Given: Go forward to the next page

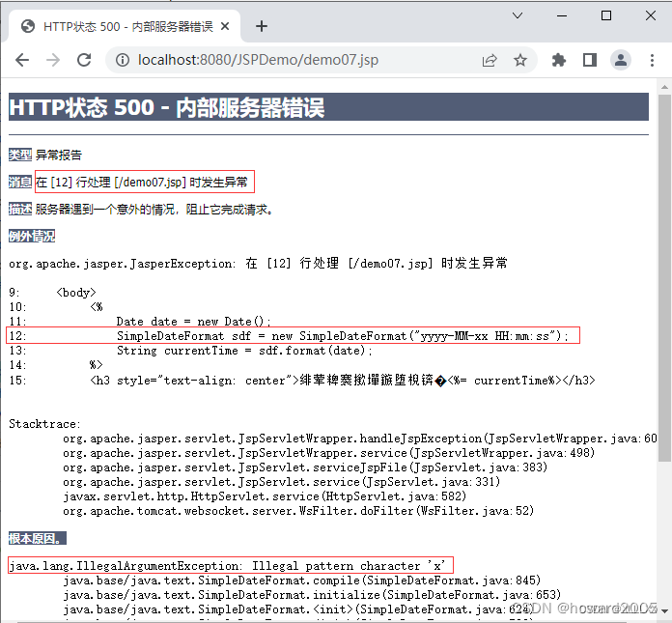Looking at the screenshot, I should (53, 60).
